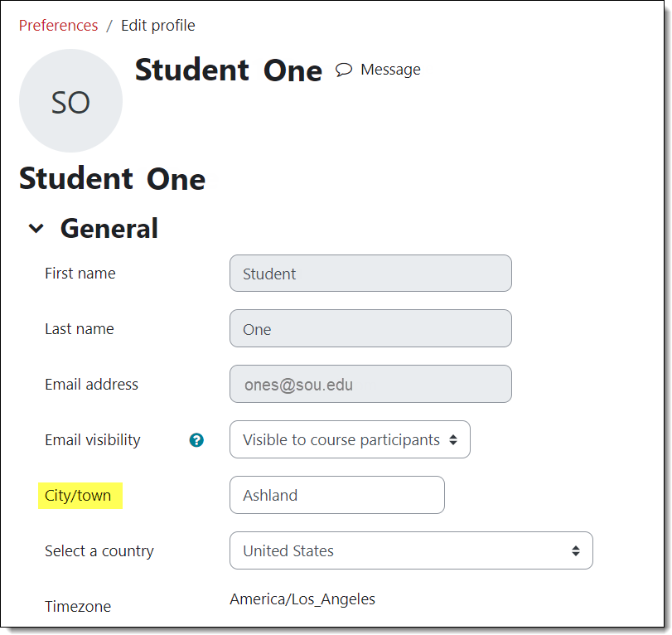Click the Timezone value America/Los_Angeles

302,599
